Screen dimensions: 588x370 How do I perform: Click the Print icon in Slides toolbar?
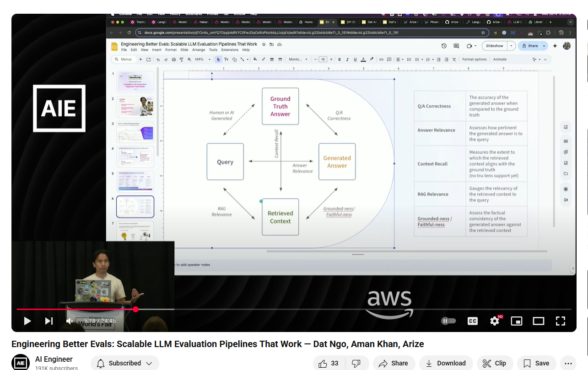[x=173, y=60]
